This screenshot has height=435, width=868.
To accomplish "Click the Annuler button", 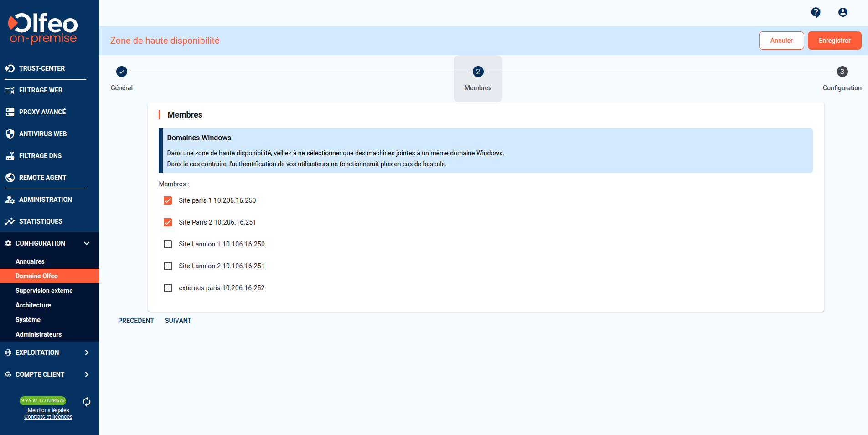I will (x=781, y=41).
